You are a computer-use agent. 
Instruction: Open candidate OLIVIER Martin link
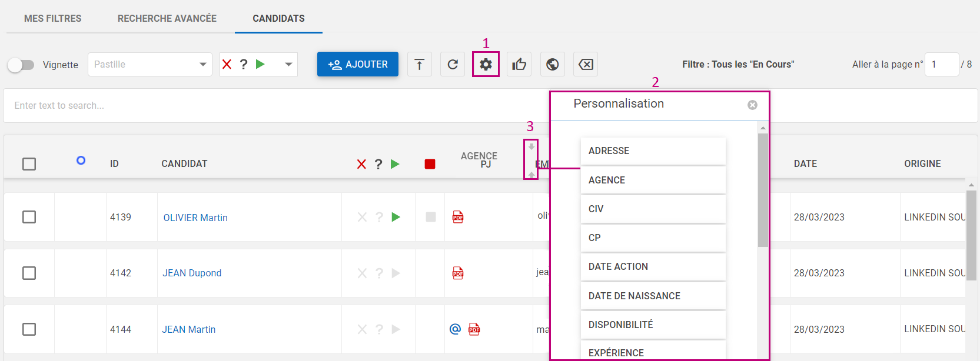click(x=195, y=218)
